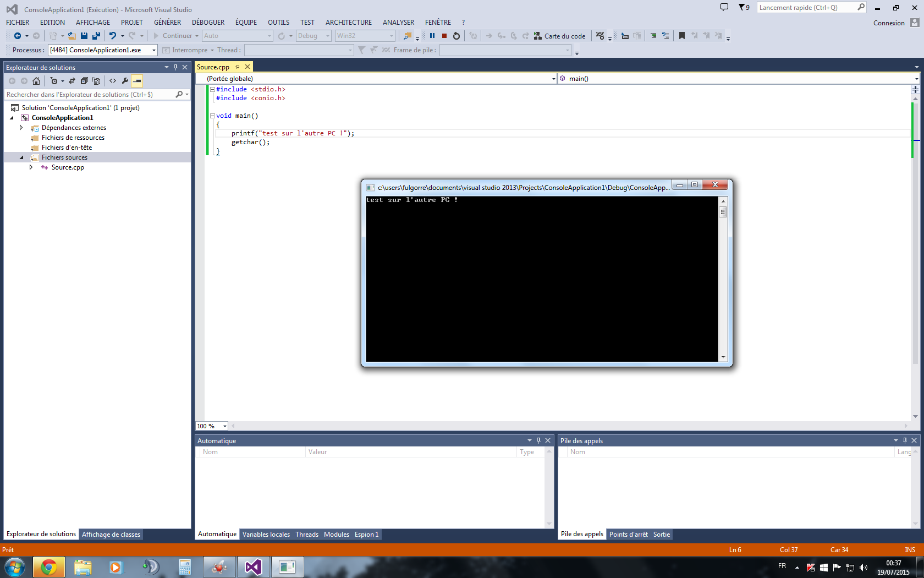Screen dimensions: 924x578
Task: Open the Processus ConsoleApplication1.exe dropdown
Action: click(x=154, y=50)
